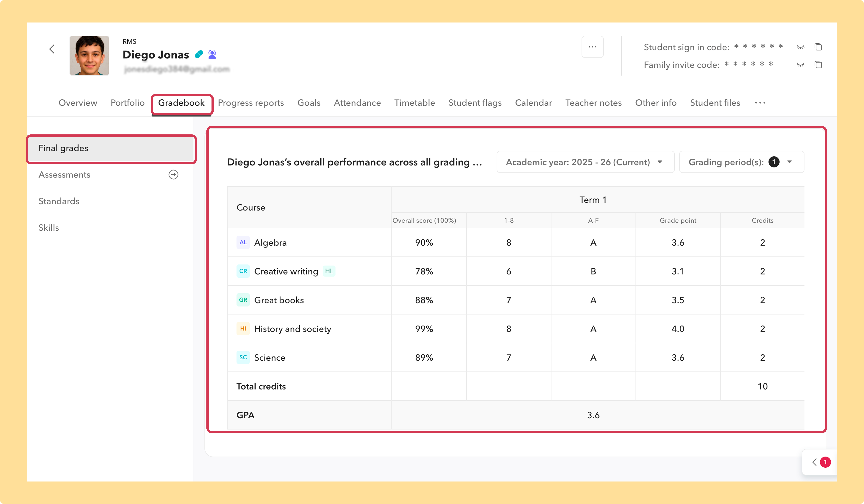The image size is (864, 504).
Task: Switch to the Calendar tab
Action: (534, 103)
